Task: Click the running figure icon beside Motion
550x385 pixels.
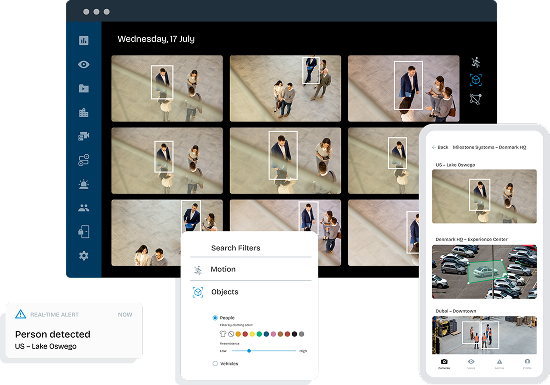Action: tap(198, 270)
